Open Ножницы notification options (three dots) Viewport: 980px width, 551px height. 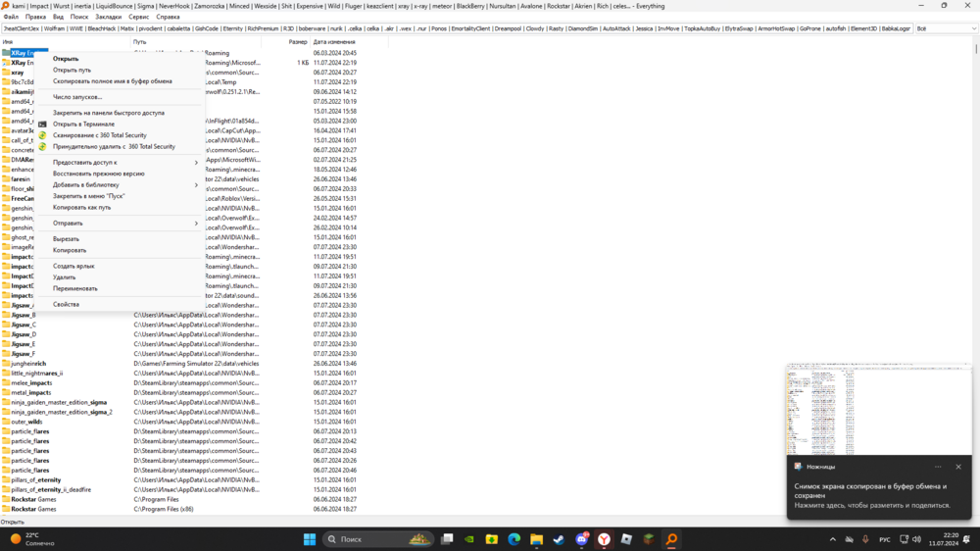(938, 467)
